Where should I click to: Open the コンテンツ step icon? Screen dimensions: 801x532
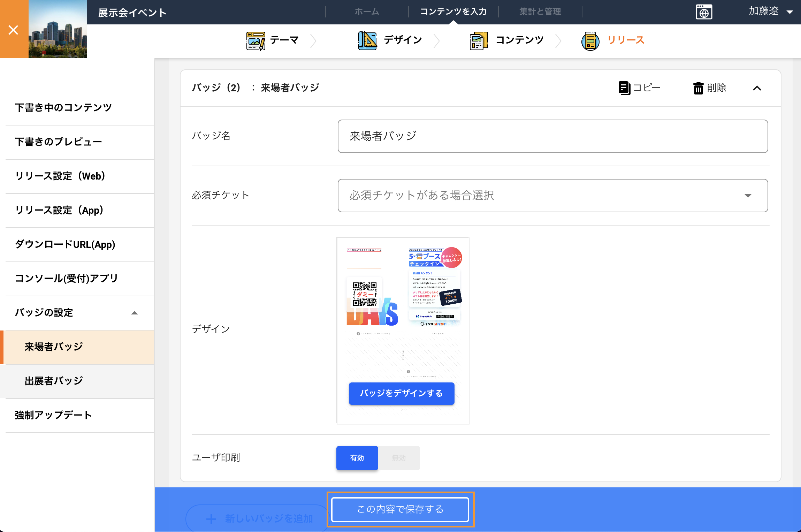479,41
